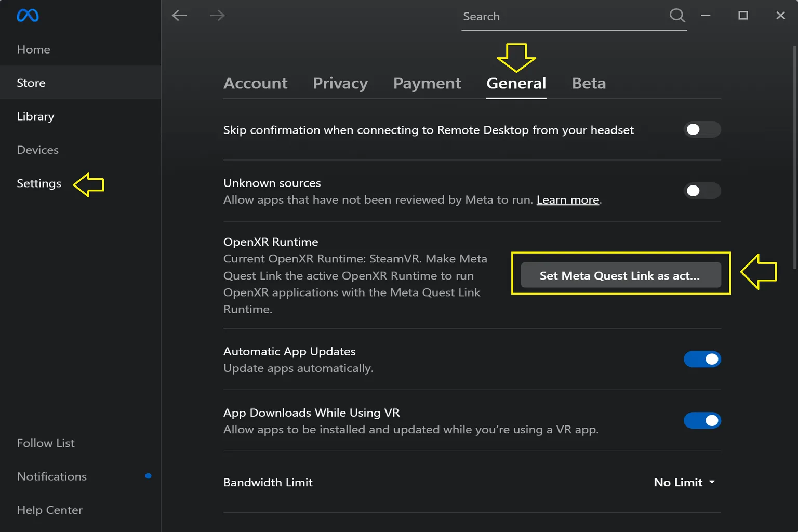Disable Automatic App Updates
798x532 pixels.
click(702, 359)
